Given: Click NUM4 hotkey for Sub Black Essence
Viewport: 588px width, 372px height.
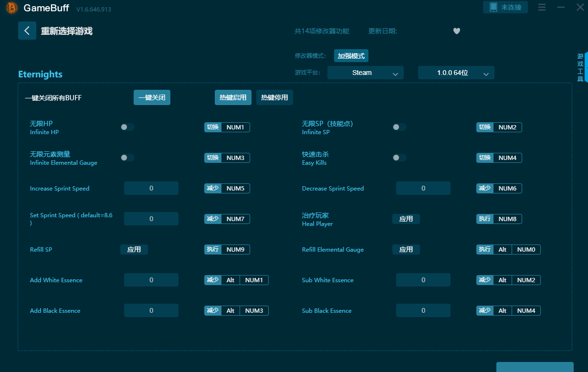Looking at the screenshot, I should [526, 310].
